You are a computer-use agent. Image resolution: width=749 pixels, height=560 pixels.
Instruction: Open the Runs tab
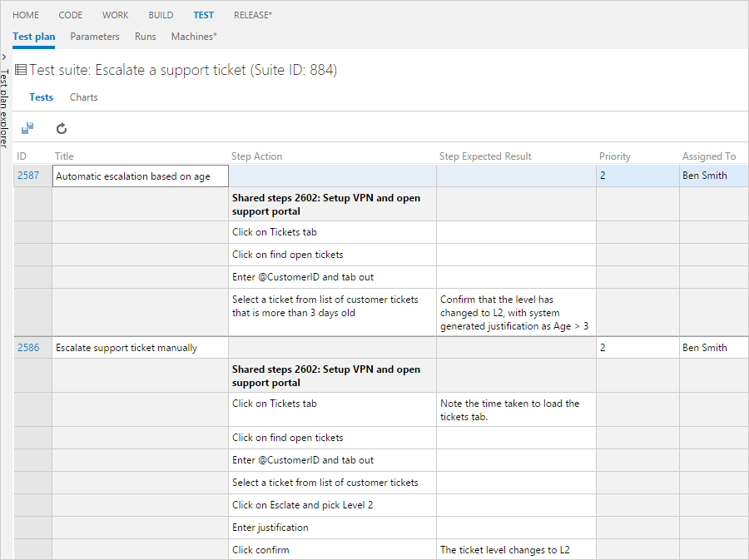(145, 37)
